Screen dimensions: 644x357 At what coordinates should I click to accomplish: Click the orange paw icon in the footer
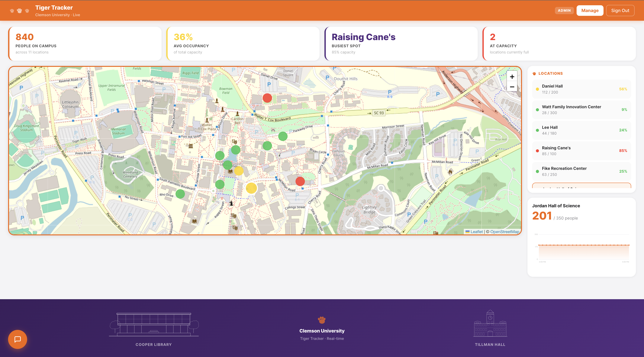pyautogui.click(x=322, y=320)
